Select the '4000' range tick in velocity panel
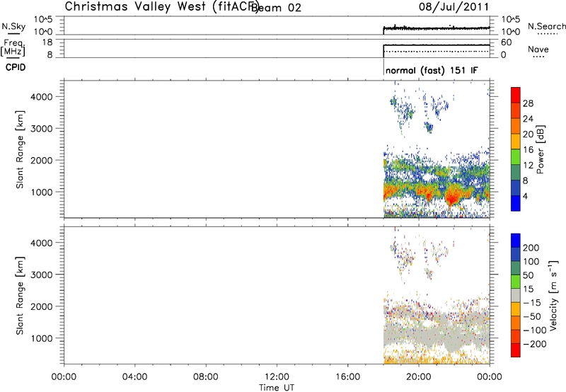The height and width of the screenshot is (392, 566). click(42, 243)
